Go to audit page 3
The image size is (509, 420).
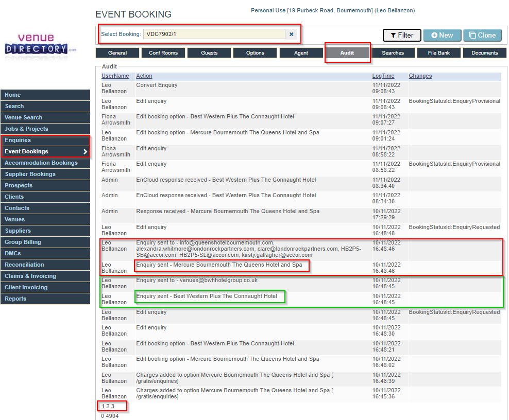pos(113,407)
